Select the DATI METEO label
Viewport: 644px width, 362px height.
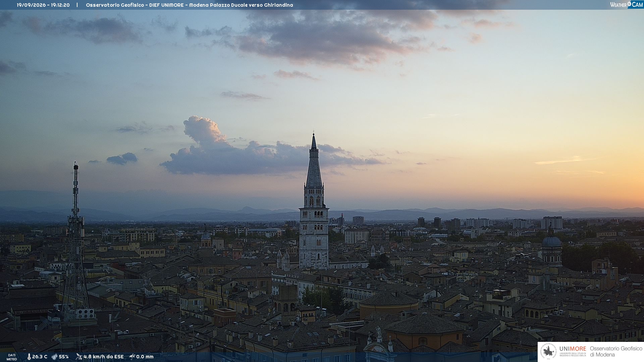pos(12,357)
